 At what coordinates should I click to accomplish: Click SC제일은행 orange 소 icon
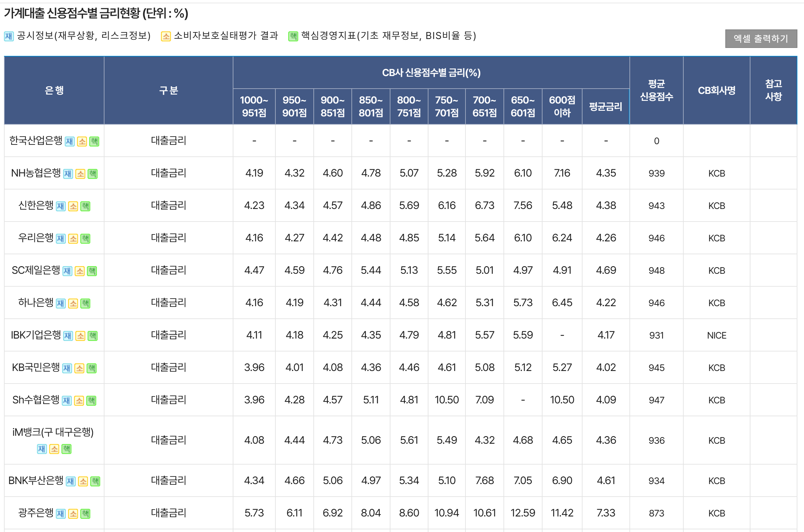(x=79, y=271)
